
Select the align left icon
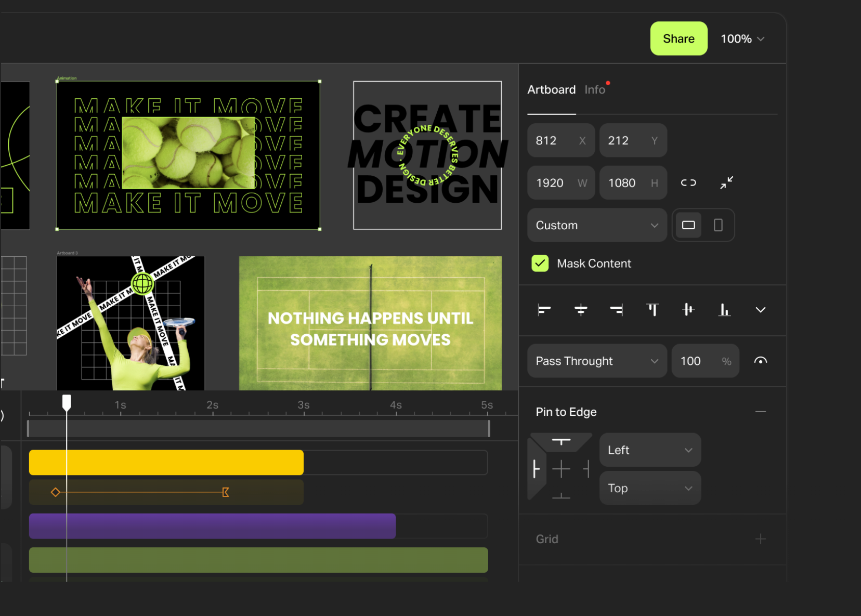(544, 310)
